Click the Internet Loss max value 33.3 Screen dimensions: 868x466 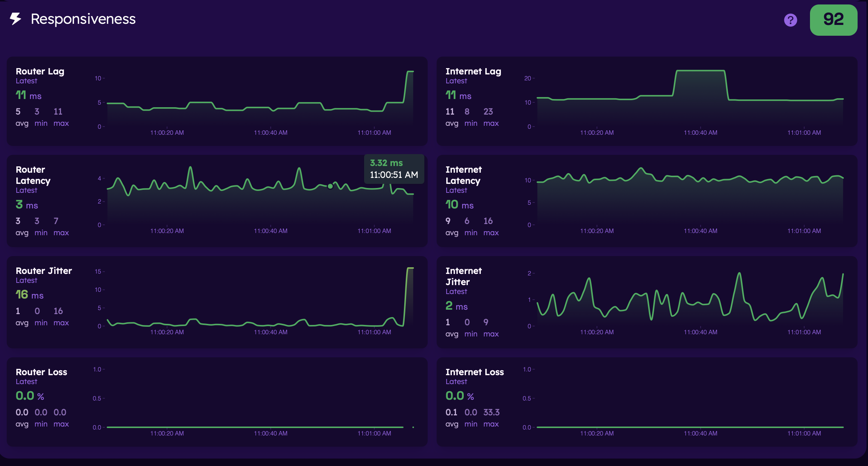491,412
